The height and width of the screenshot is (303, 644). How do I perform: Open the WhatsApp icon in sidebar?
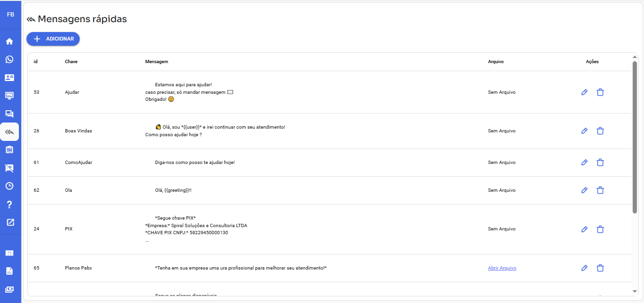point(9,59)
